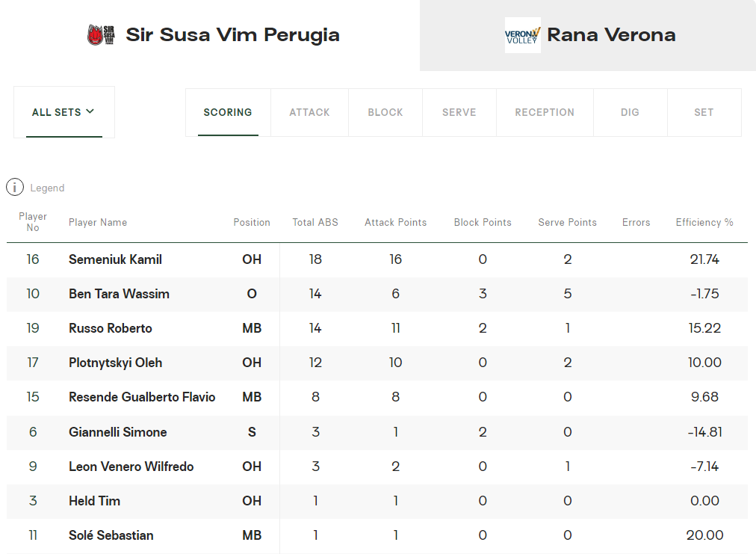Click the Legend info icon

coord(15,188)
